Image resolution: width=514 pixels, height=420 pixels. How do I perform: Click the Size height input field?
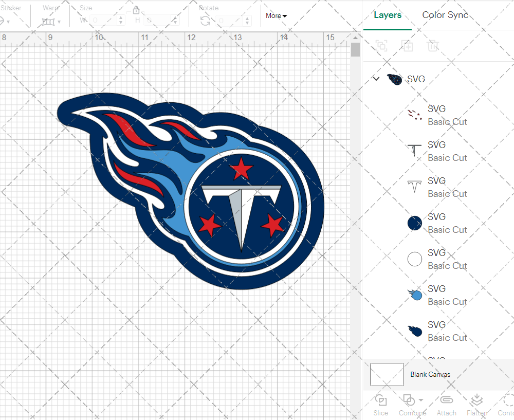157,21
